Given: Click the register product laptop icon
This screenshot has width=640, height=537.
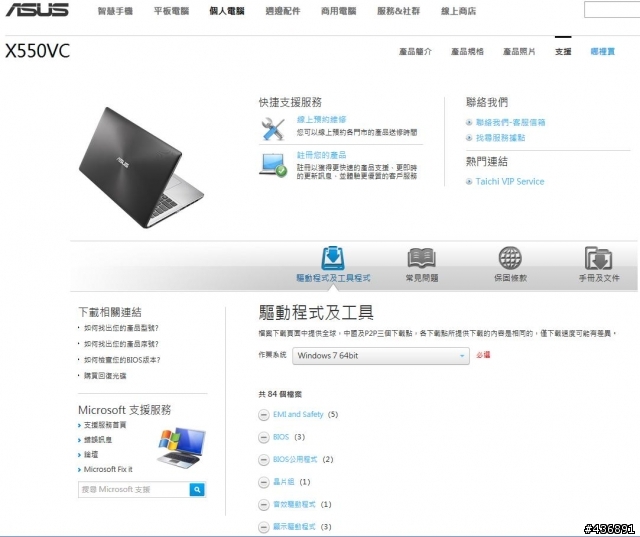Looking at the screenshot, I should [x=273, y=165].
